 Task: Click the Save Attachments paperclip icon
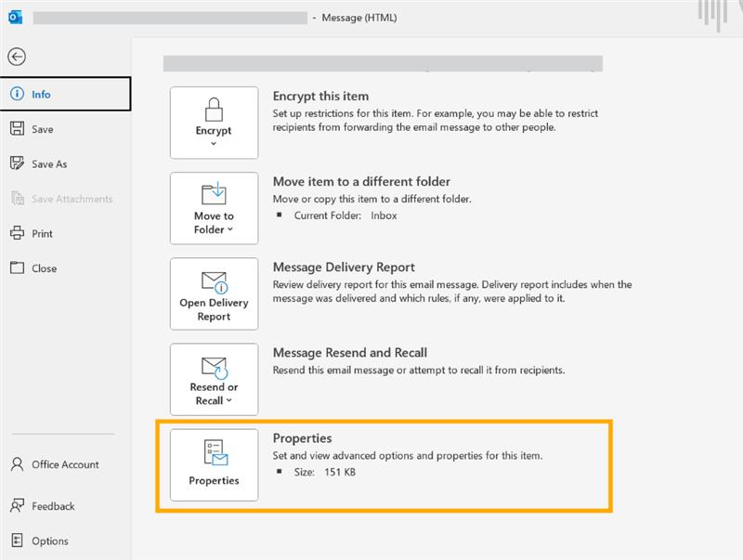(x=17, y=198)
